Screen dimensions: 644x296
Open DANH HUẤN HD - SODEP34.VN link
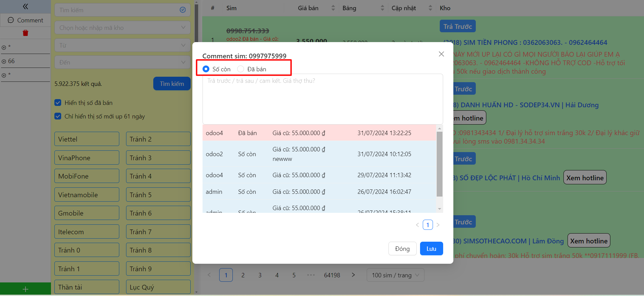click(x=526, y=105)
